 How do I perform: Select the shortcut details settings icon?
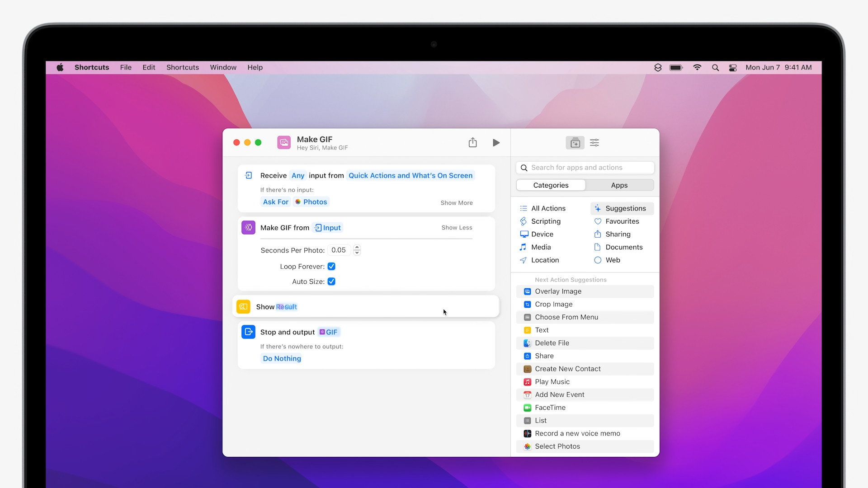594,142
